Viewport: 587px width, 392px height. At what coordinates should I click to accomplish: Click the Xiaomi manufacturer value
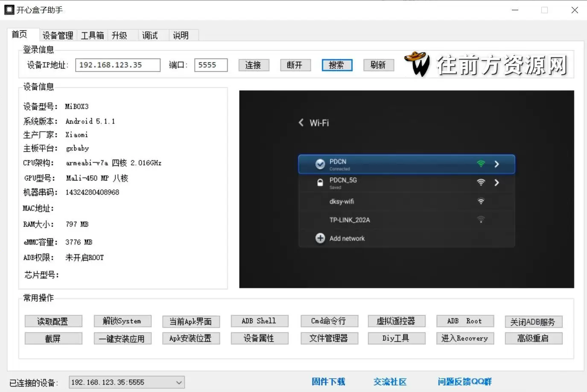(77, 134)
